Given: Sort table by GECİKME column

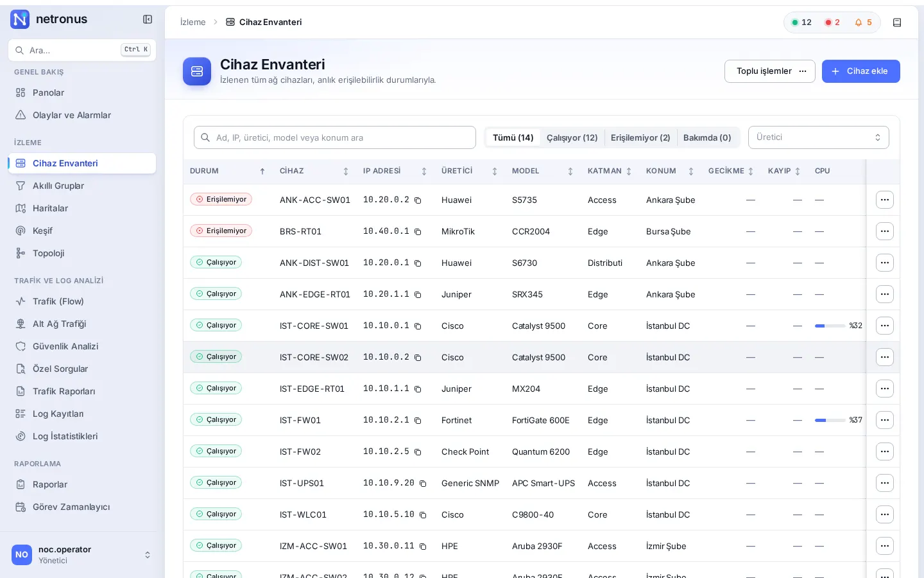Looking at the screenshot, I should coord(731,171).
